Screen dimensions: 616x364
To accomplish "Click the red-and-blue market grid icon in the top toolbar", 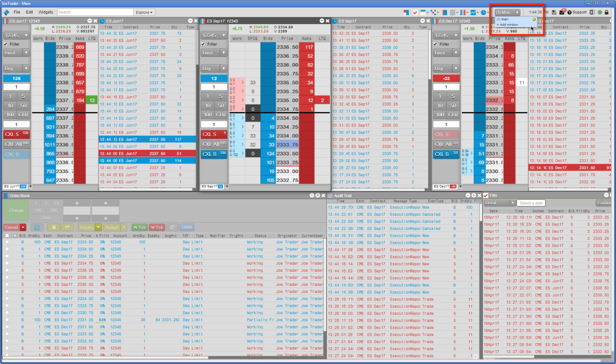I will pyautogui.click(x=406, y=12).
